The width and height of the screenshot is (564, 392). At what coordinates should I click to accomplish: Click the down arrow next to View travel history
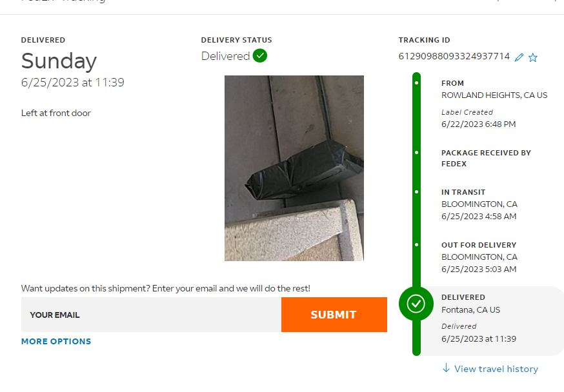446,368
